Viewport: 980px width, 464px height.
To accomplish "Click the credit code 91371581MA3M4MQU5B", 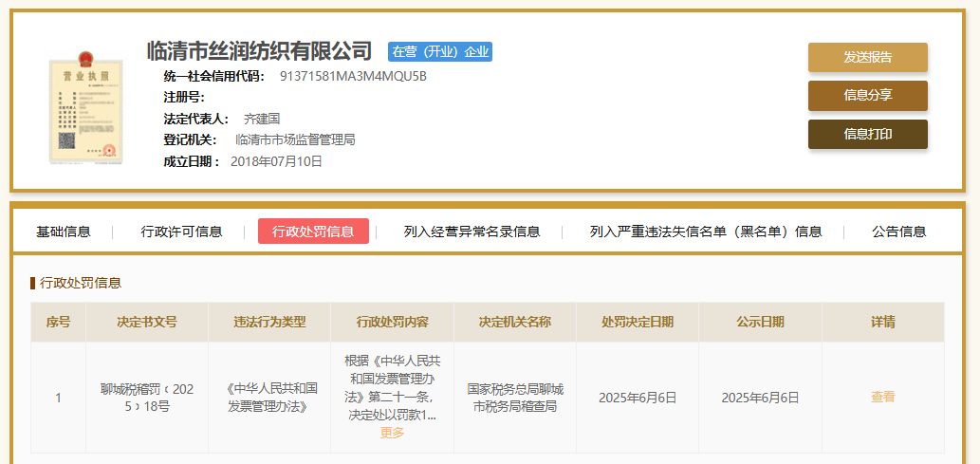I will [x=353, y=76].
